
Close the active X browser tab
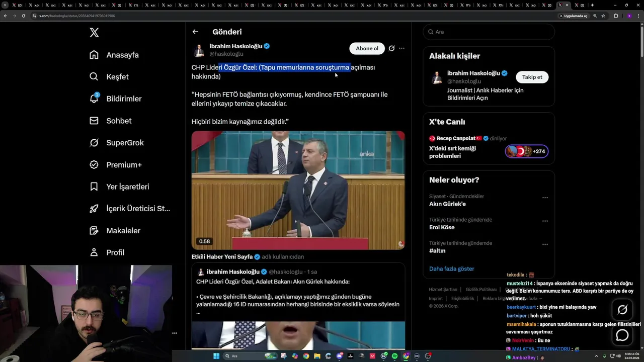(567, 5)
